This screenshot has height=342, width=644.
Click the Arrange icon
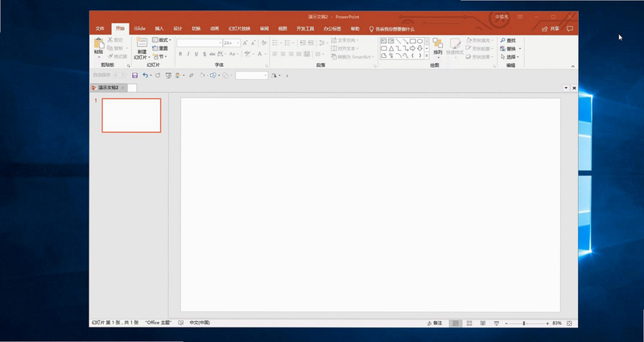click(x=438, y=43)
